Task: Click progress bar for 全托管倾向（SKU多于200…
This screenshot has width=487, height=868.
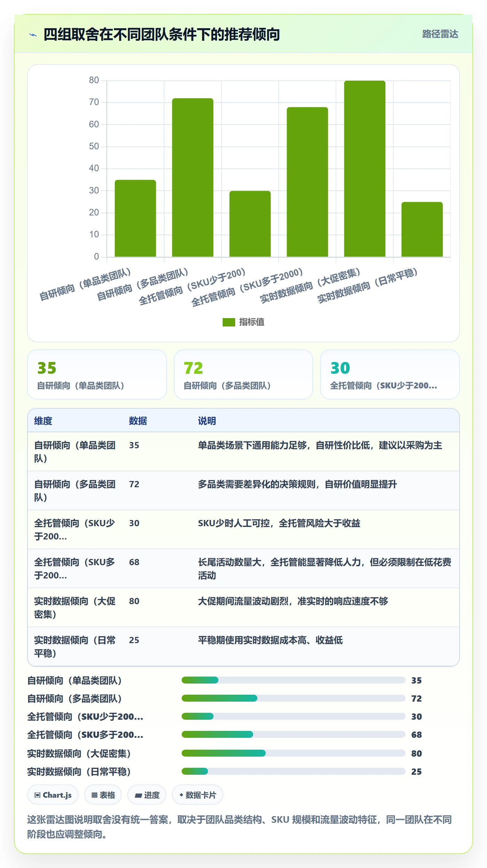Action: click(293, 734)
